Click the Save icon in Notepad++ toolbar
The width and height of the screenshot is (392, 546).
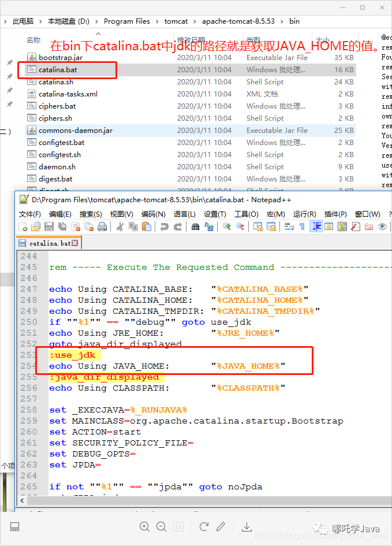click(49, 226)
